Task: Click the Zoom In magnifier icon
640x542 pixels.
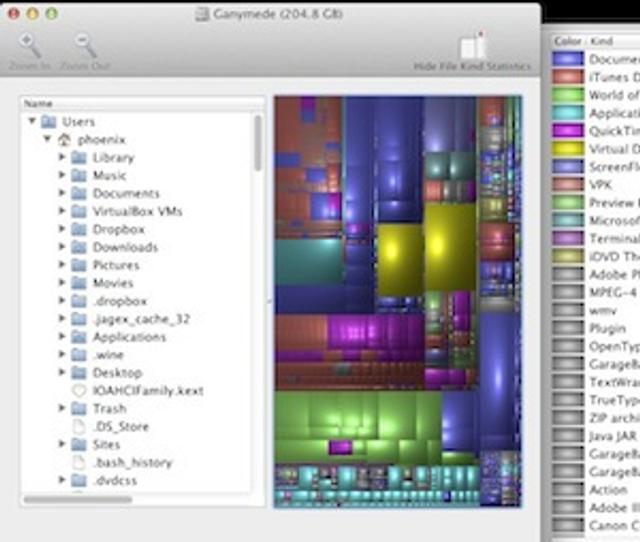Action: (30, 45)
